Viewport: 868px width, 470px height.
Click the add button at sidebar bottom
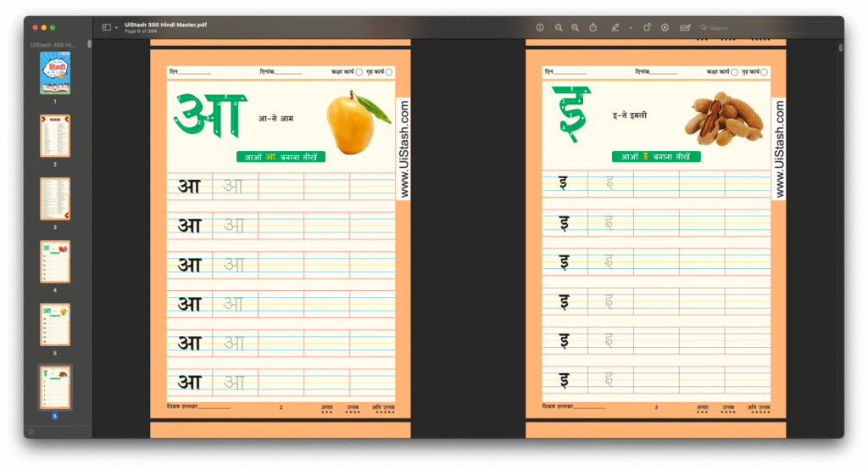tap(31, 431)
